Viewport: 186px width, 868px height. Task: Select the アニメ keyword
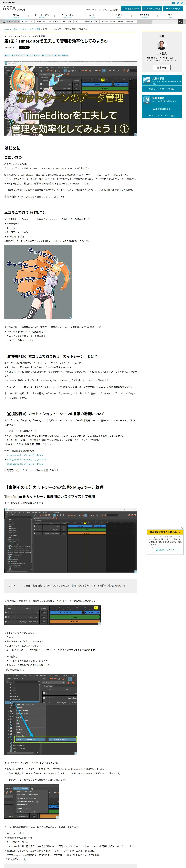tap(78, 22)
